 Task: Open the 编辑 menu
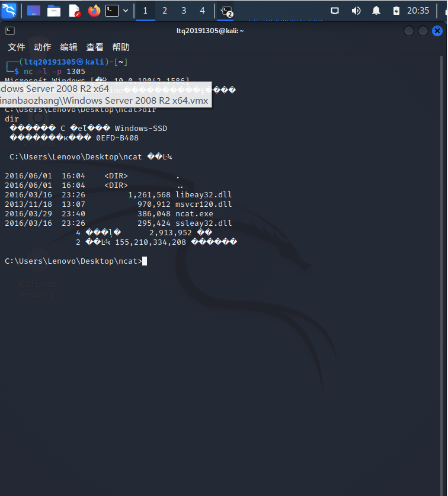tap(69, 47)
